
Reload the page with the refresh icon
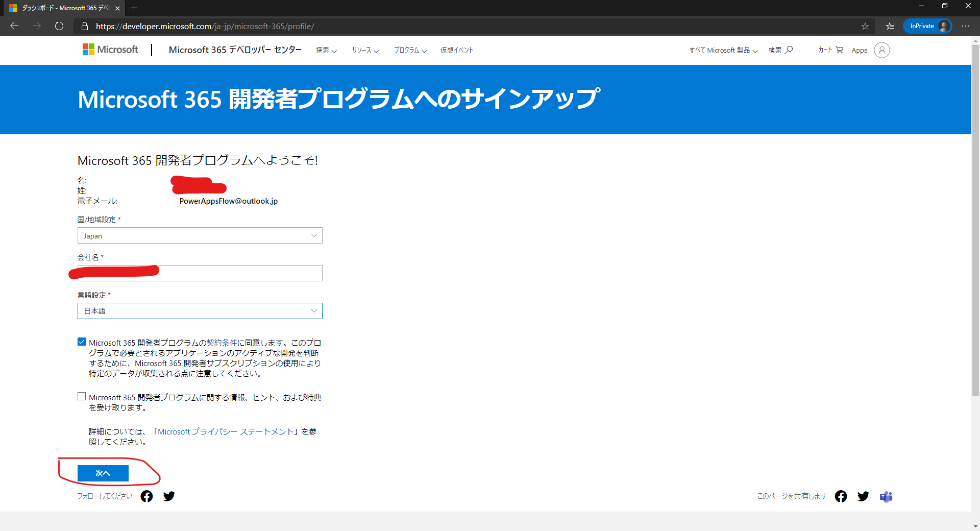(59, 26)
